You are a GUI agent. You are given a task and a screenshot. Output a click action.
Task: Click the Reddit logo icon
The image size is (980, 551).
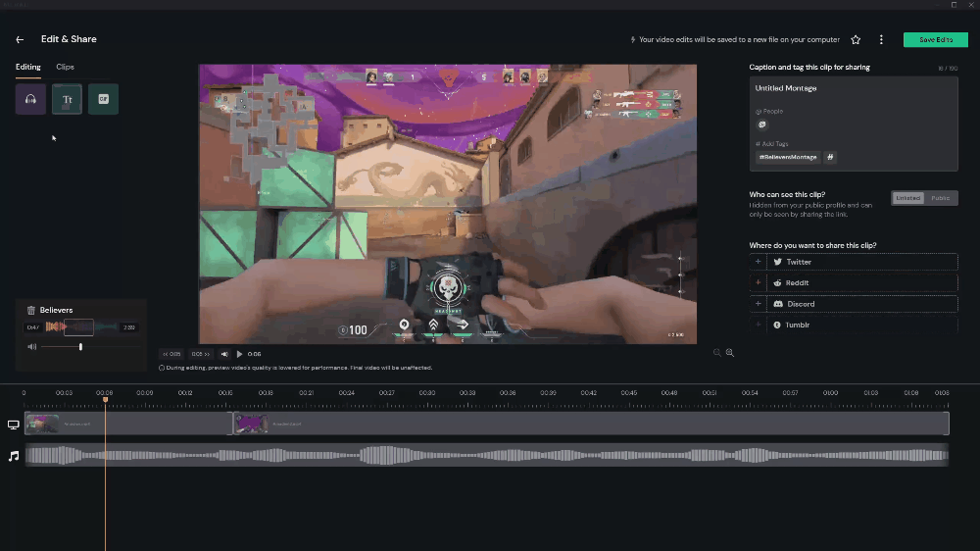[x=777, y=283]
